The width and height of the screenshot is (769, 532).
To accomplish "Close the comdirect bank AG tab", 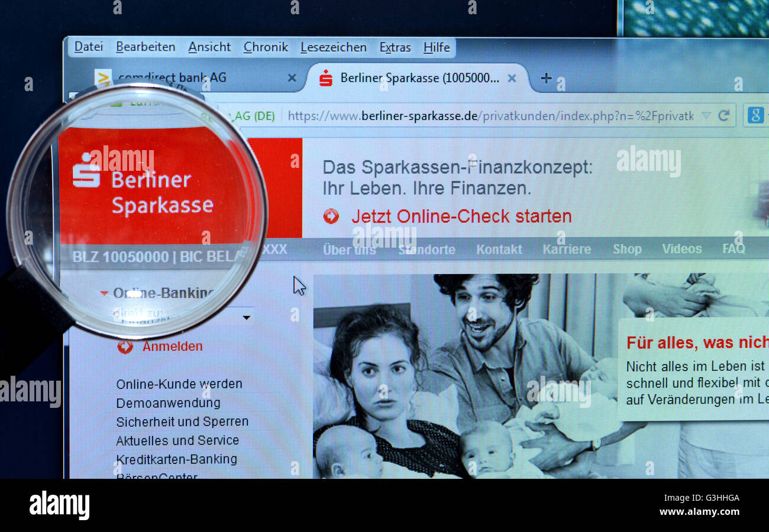I will tap(292, 78).
